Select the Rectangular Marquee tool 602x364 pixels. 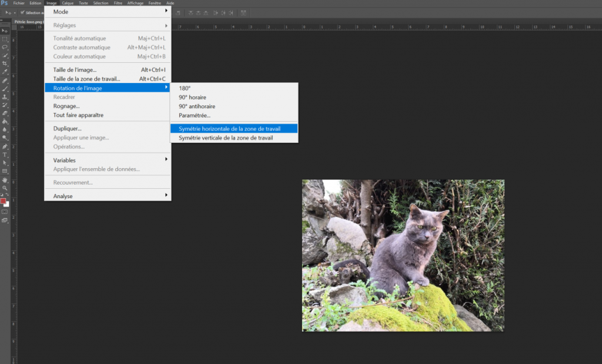5,39
